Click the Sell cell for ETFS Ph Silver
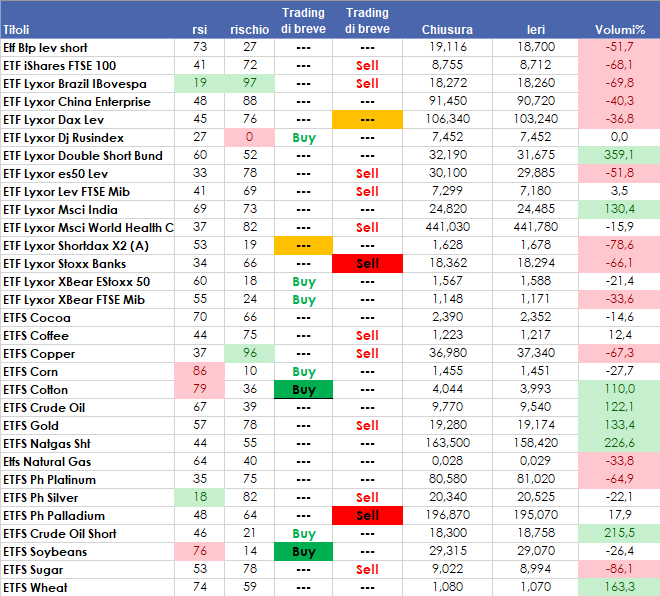This screenshot has width=660, height=596. (367, 498)
